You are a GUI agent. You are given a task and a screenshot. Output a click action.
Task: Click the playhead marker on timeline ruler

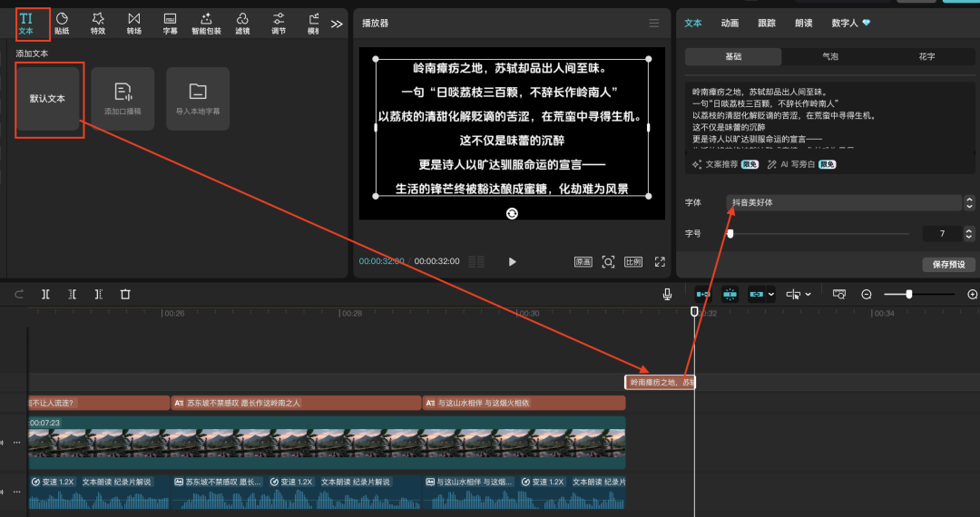[694, 311]
